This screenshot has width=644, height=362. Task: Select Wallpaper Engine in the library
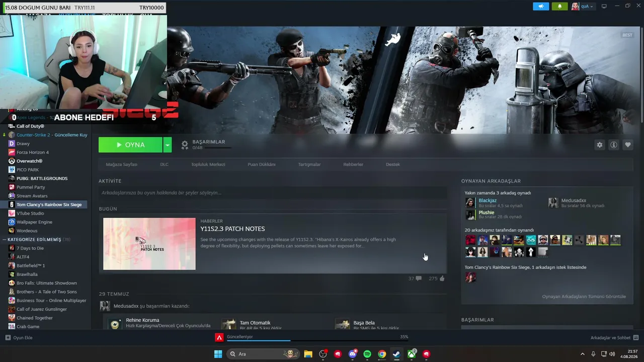pos(34,222)
